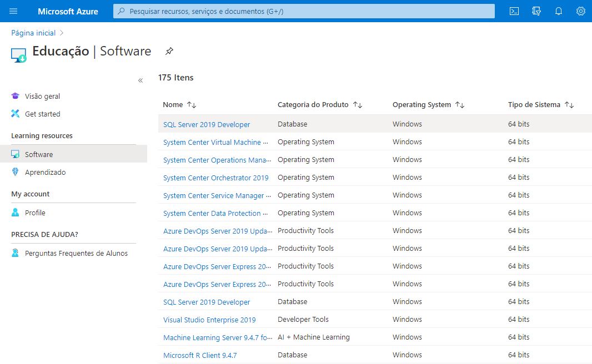Open Visual Studio Enterprise 2019
Image resolution: width=592 pixels, height=364 pixels.
click(209, 320)
